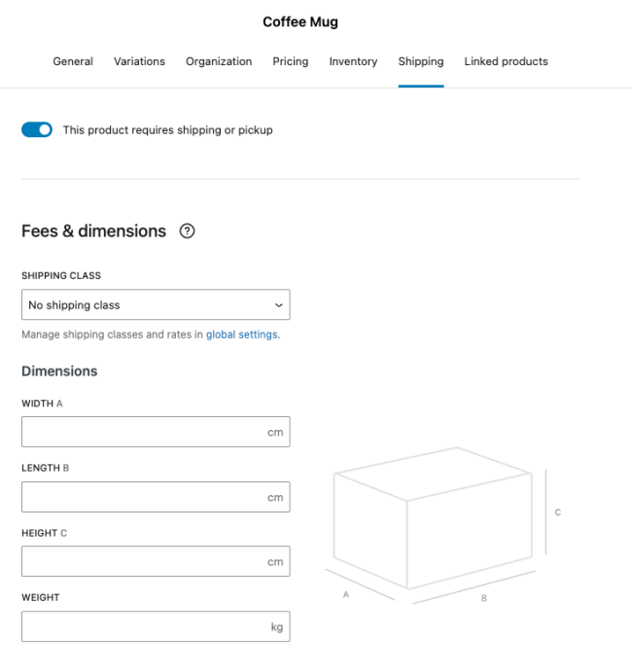Screen dimensions: 632x672
Task: Disable the requires shipping or pickup toggle
Action: pyautogui.click(x=37, y=129)
